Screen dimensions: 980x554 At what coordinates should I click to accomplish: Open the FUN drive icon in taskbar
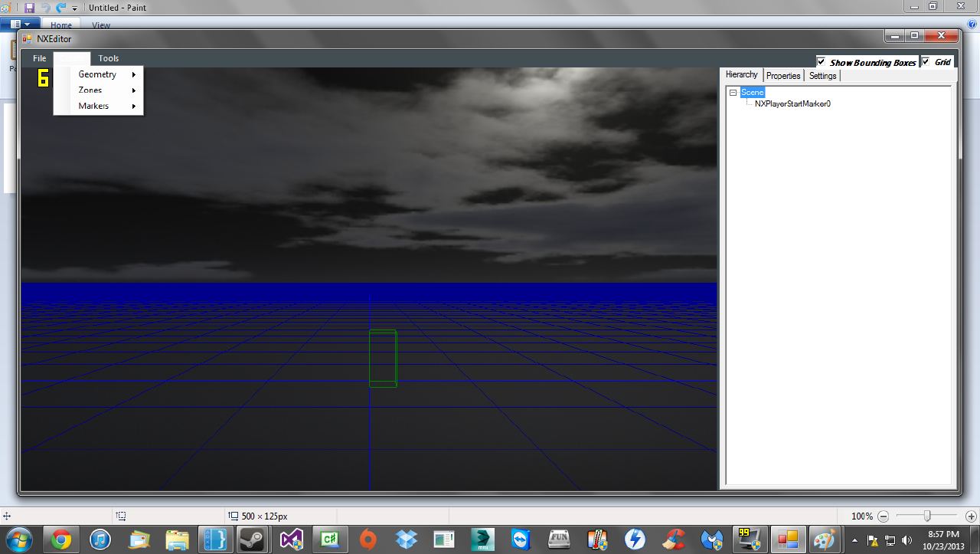point(559,540)
